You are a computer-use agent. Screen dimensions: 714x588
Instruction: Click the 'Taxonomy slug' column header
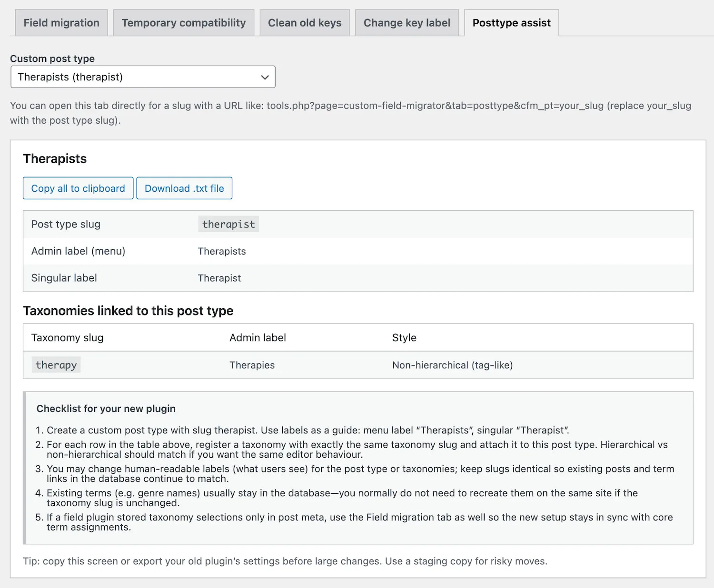(67, 338)
